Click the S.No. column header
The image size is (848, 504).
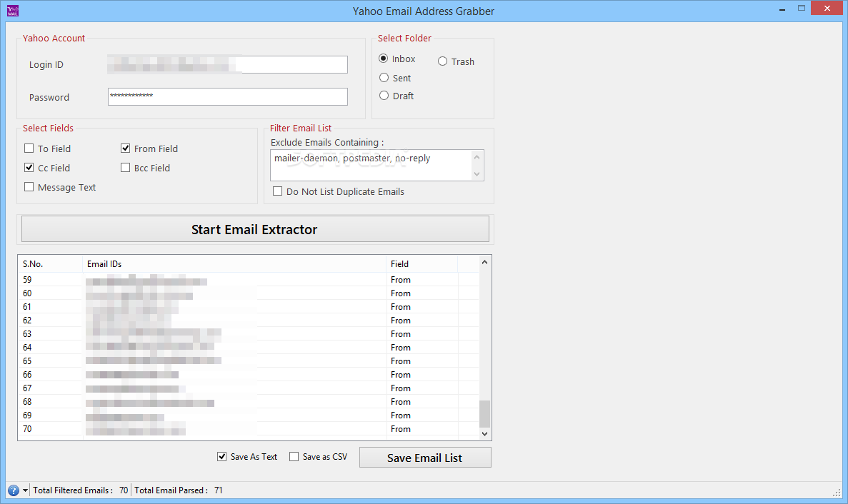pos(50,264)
